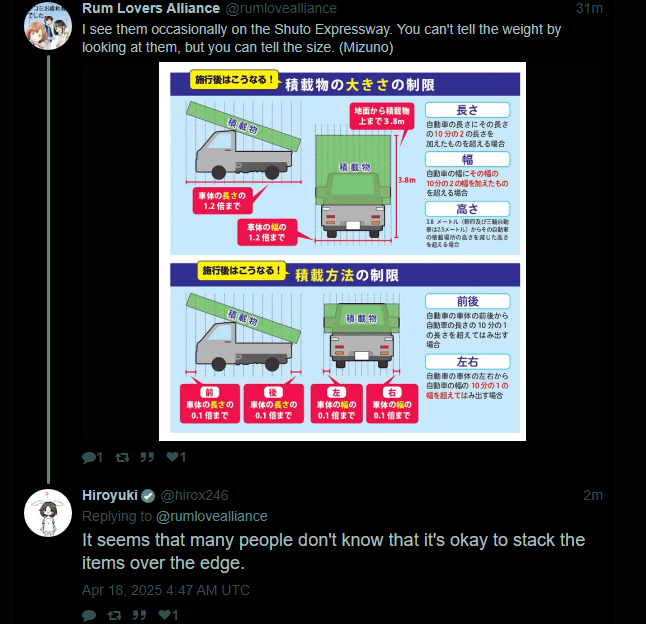Retweet the Rum Lovers Alliance post
Viewport: 646px width, 624px height.
pyautogui.click(x=121, y=457)
